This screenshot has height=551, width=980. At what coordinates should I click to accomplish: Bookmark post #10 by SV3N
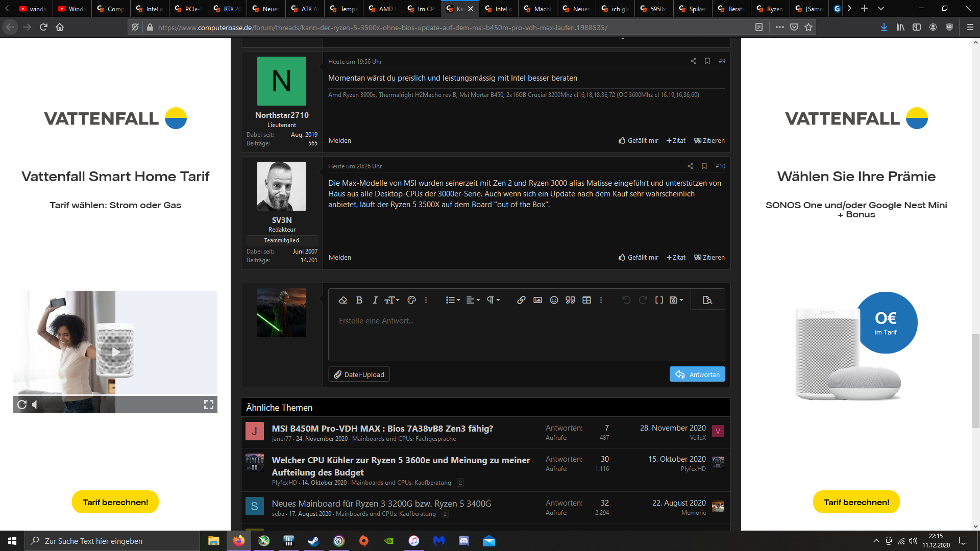click(704, 166)
